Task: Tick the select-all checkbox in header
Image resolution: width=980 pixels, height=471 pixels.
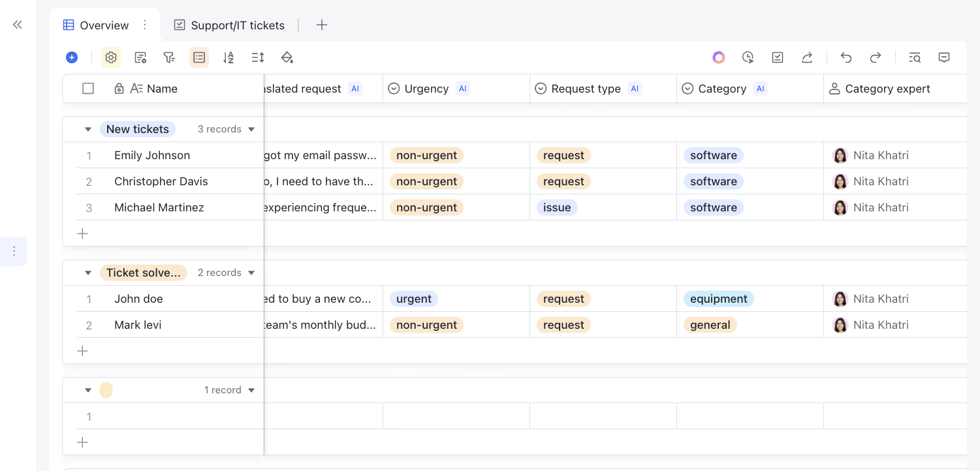Action: click(x=88, y=89)
